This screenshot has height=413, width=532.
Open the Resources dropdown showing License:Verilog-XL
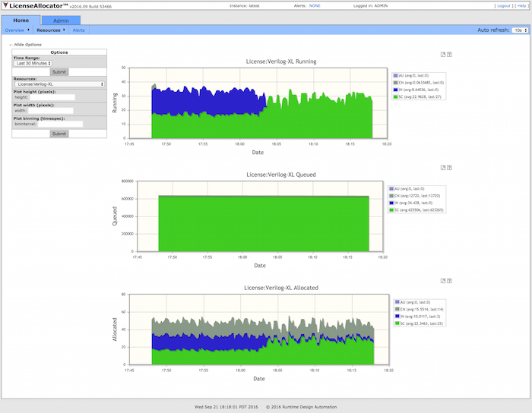60,84
